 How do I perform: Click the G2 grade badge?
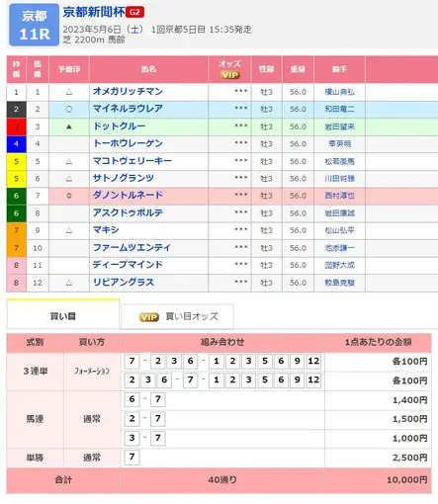[134, 13]
